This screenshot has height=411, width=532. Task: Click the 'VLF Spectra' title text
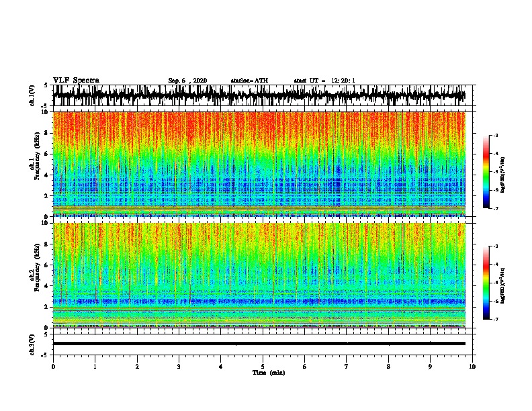click(76, 81)
